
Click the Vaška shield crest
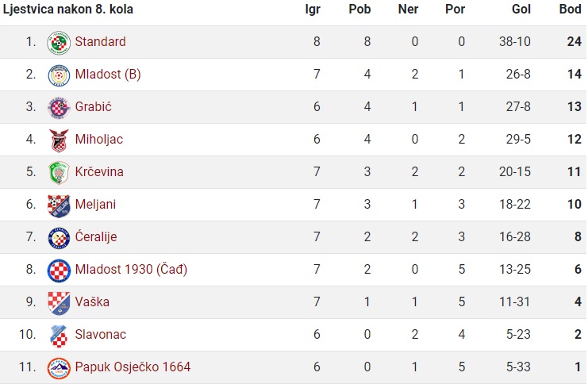coord(59,303)
